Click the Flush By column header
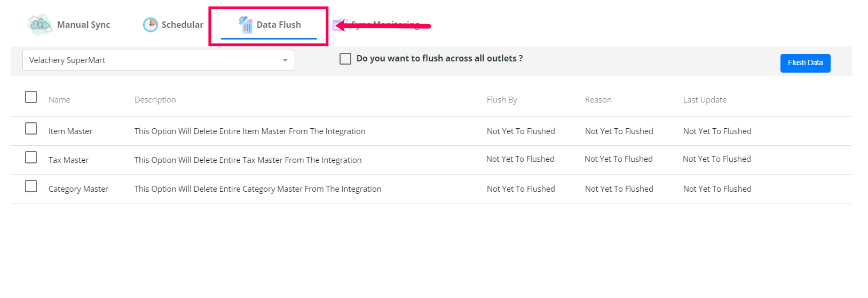This screenshot has width=868, height=298. point(502,100)
